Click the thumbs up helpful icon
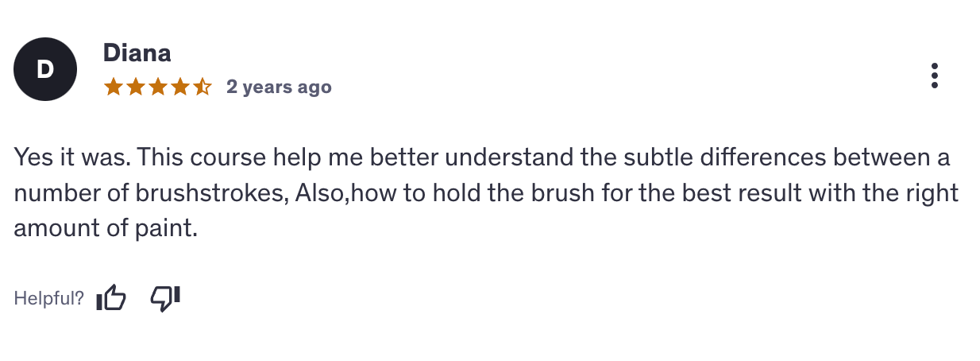 coord(110,298)
